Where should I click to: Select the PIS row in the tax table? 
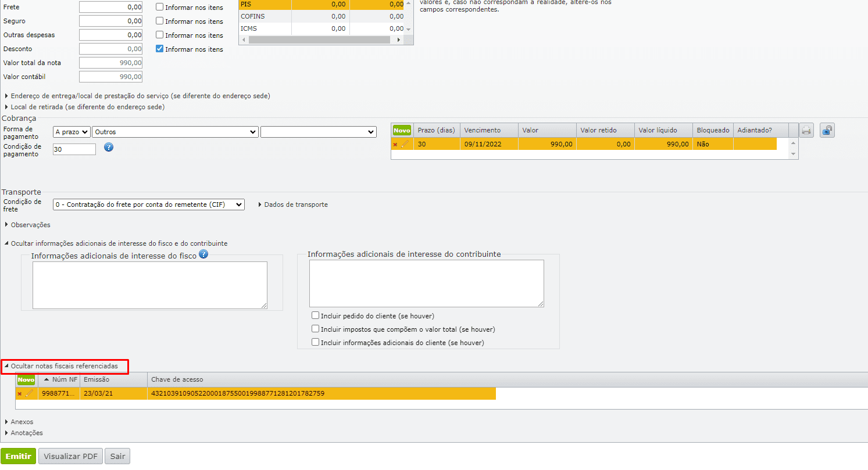[x=322, y=4]
